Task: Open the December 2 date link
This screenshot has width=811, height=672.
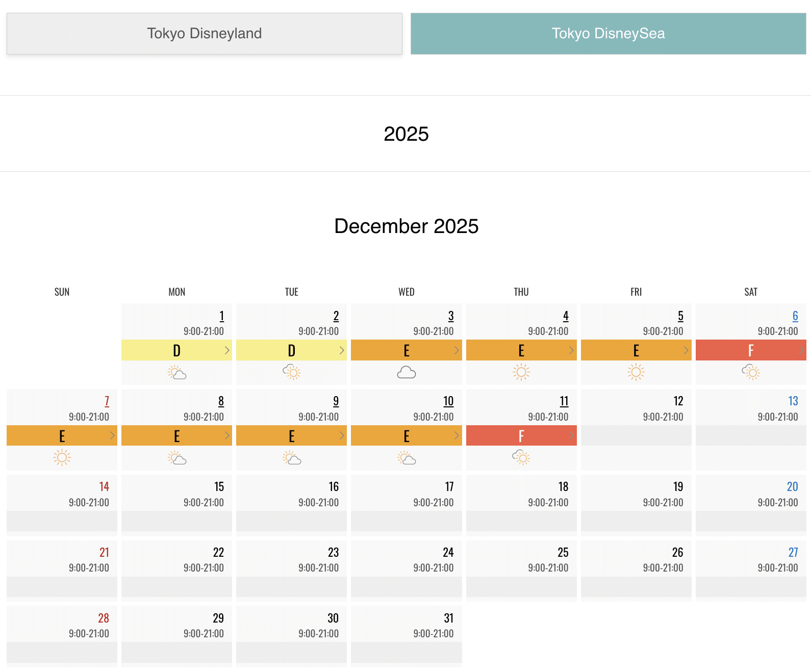Action: click(336, 316)
